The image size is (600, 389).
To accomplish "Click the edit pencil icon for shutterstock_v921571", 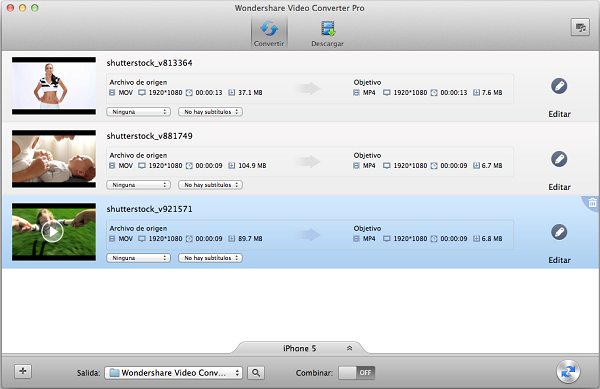I will tap(559, 232).
